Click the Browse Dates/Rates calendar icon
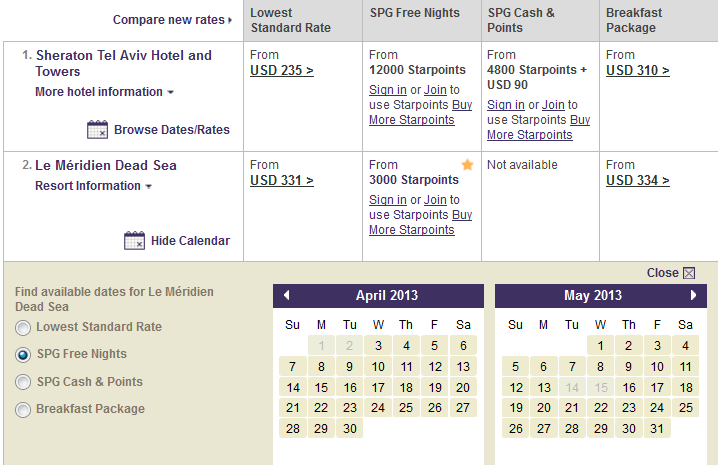 pyautogui.click(x=97, y=130)
